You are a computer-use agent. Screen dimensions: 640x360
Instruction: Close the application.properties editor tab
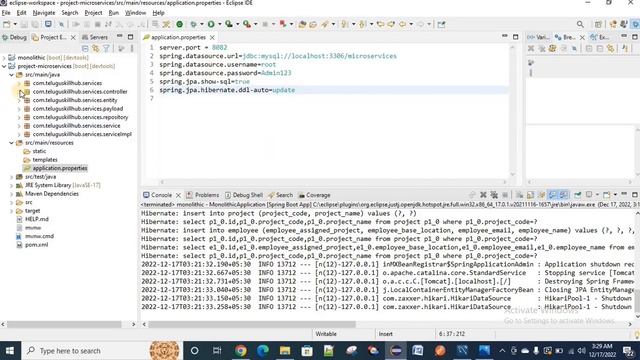[x=212, y=37]
